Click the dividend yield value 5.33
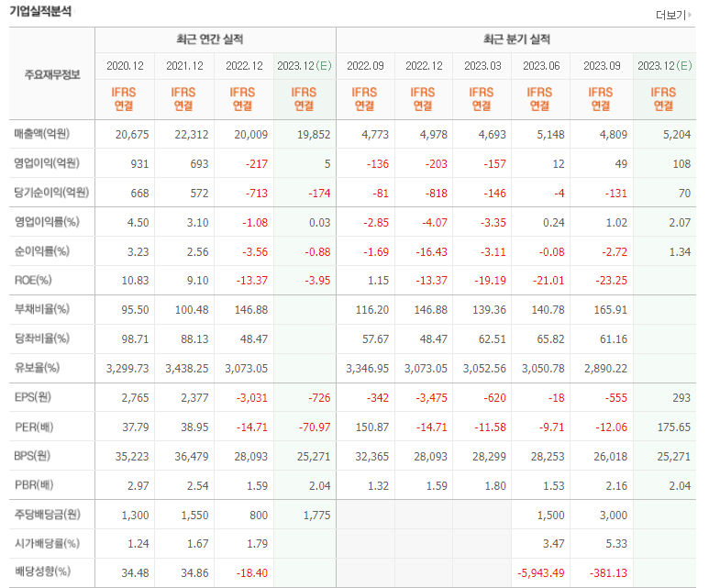 [616, 544]
